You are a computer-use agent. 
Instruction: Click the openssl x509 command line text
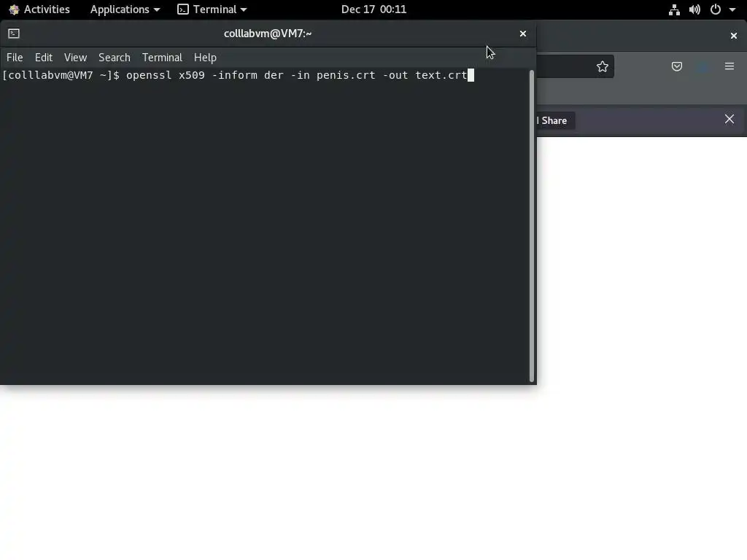pos(296,75)
